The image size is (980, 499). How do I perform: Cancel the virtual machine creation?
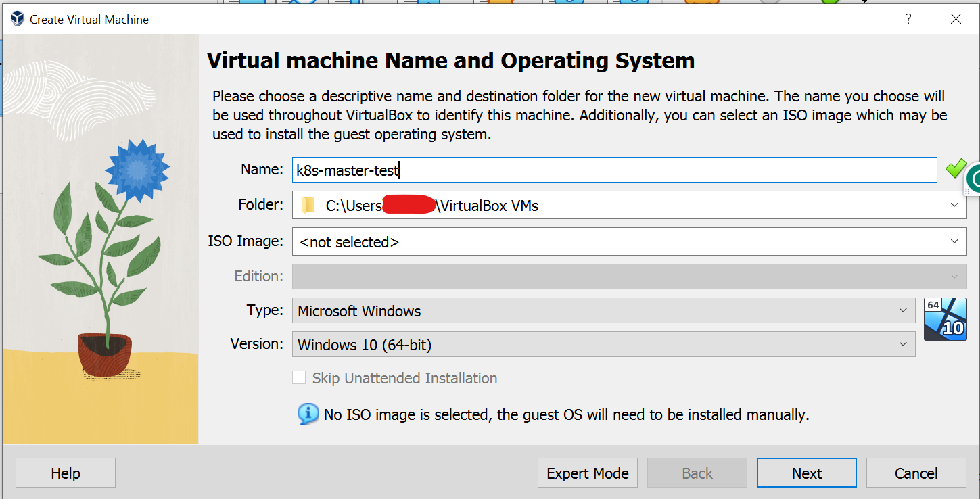tap(916, 473)
